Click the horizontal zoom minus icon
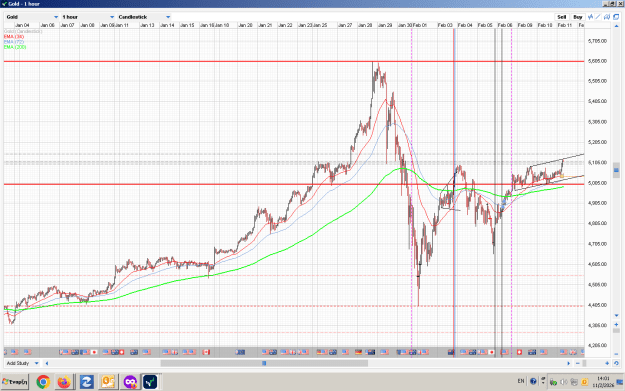This screenshot has width=625, height=391. [578, 363]
